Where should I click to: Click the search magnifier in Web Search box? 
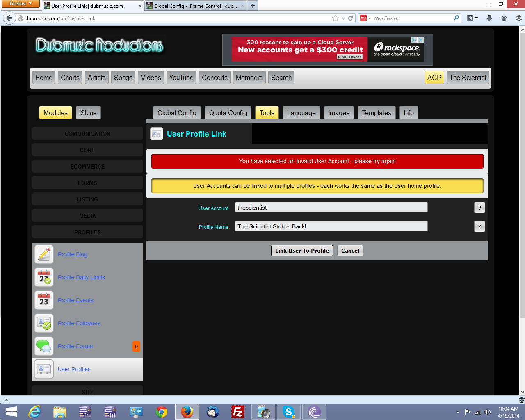[456, 18]
